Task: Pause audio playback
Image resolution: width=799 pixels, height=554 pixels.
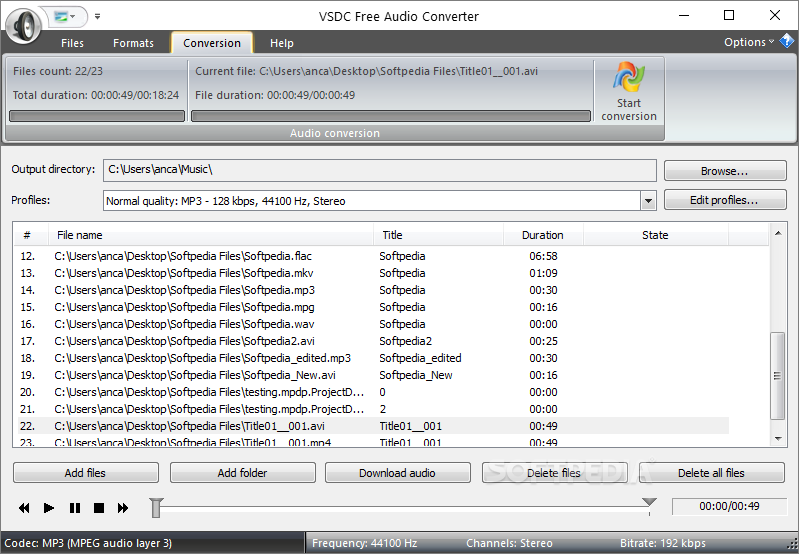Action: click(75, 508)
